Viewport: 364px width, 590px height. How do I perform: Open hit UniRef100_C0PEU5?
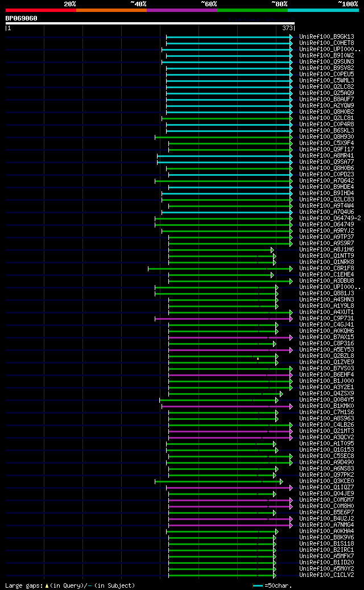pyautogui.click(x=327, y=75)
